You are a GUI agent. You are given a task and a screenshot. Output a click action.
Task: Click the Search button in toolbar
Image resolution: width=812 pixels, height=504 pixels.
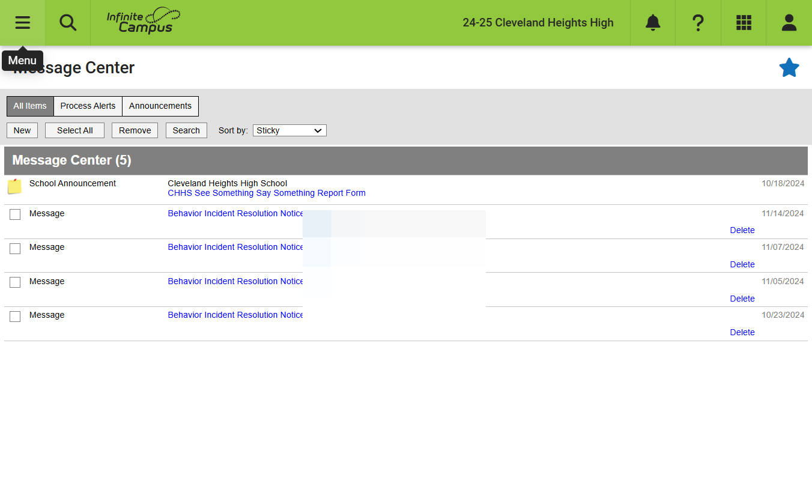[x=186, y=130]
